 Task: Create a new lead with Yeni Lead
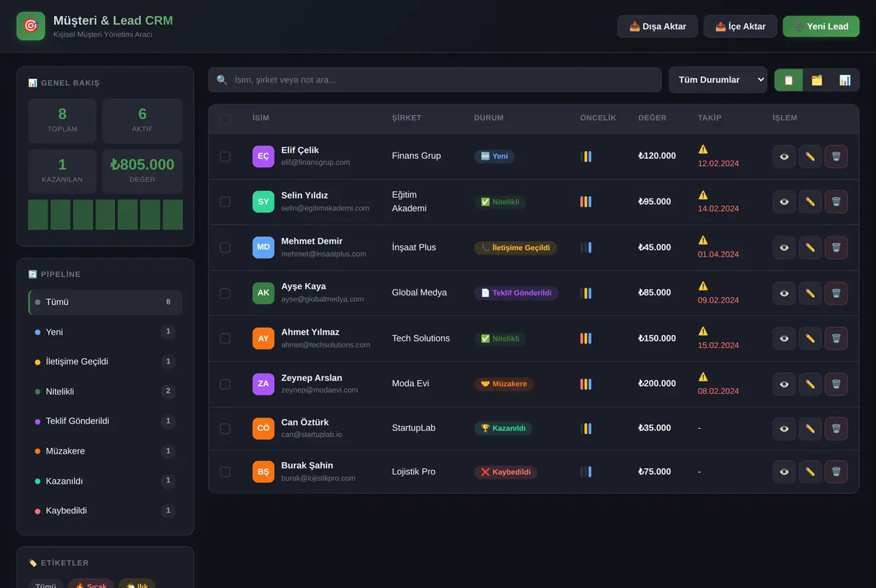(821, 26)
